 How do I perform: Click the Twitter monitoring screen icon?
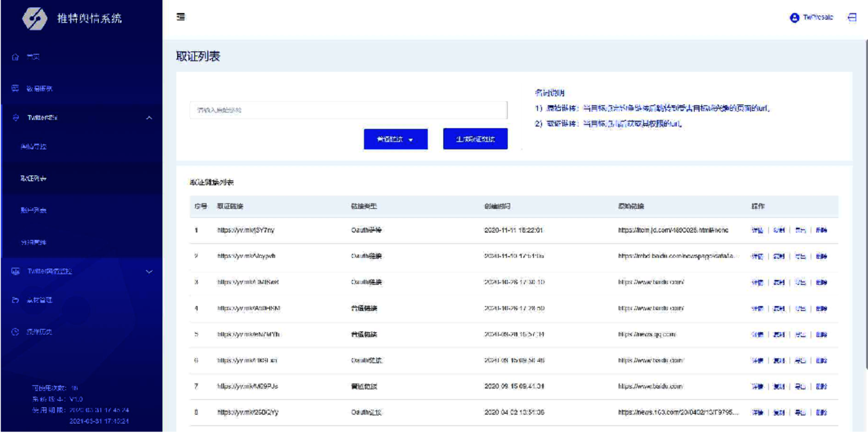pos(15,271)
